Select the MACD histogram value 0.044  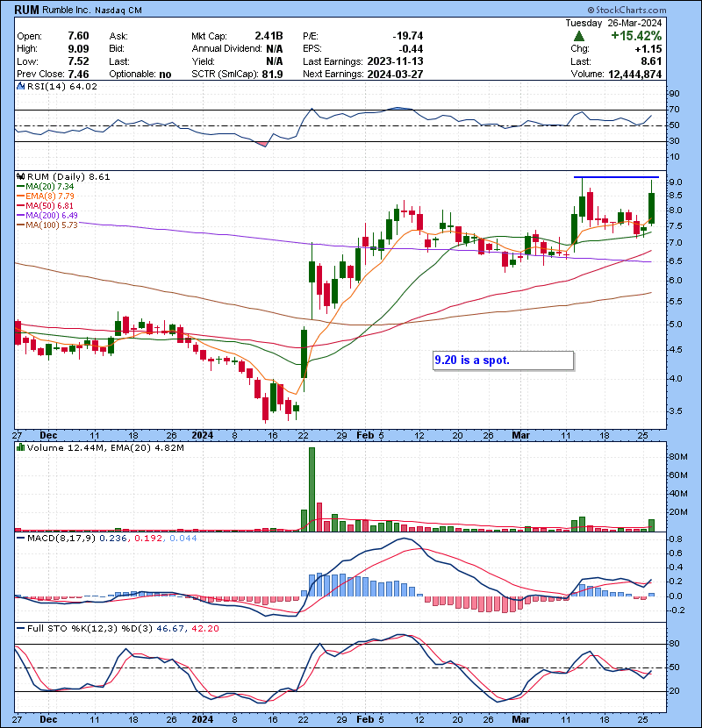tap(183, 538)
